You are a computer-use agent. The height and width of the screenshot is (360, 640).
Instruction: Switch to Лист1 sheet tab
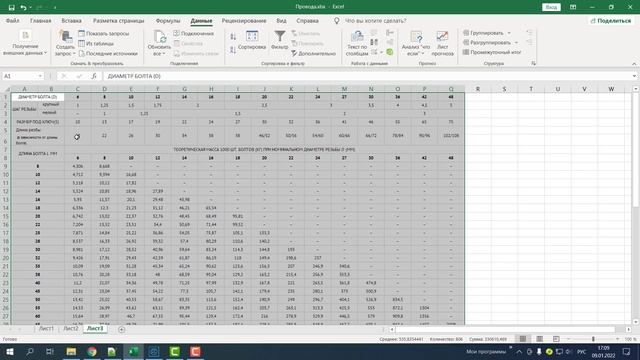click(x=46, y=329)
